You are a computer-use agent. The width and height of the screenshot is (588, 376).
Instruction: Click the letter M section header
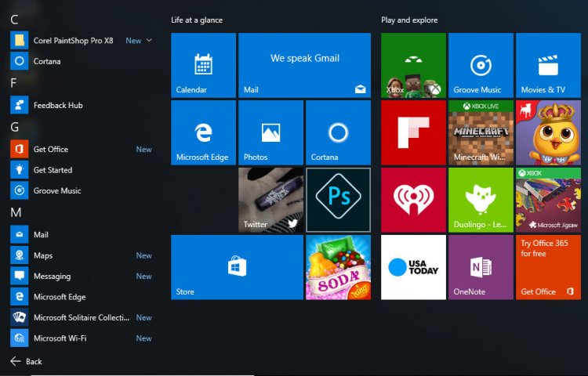tap(16, 213)
